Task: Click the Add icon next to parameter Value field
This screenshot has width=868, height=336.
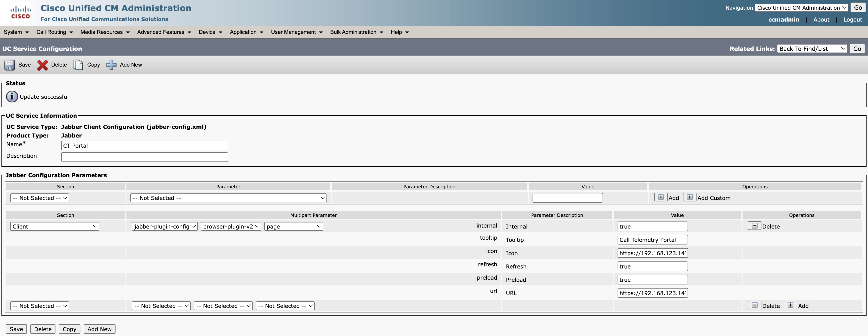Action: [x=661, y=197]
